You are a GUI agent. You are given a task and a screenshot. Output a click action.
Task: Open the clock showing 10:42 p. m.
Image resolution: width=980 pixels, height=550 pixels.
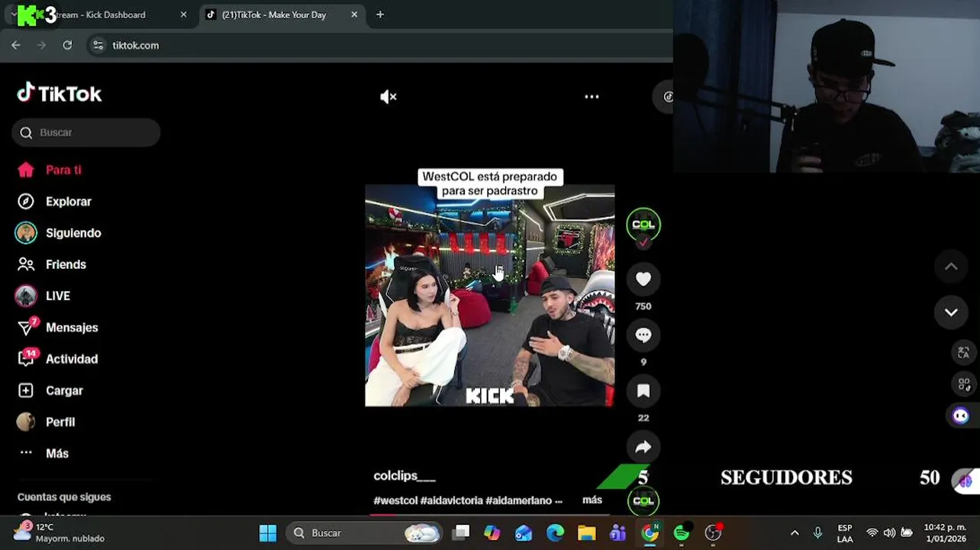[x=944, y=533]
